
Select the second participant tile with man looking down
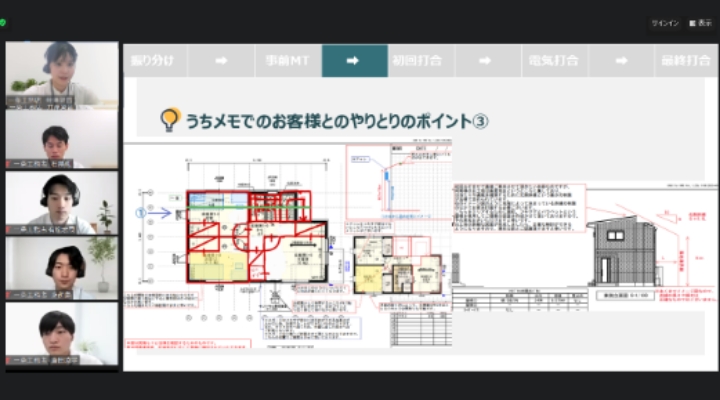pos(62,140)
